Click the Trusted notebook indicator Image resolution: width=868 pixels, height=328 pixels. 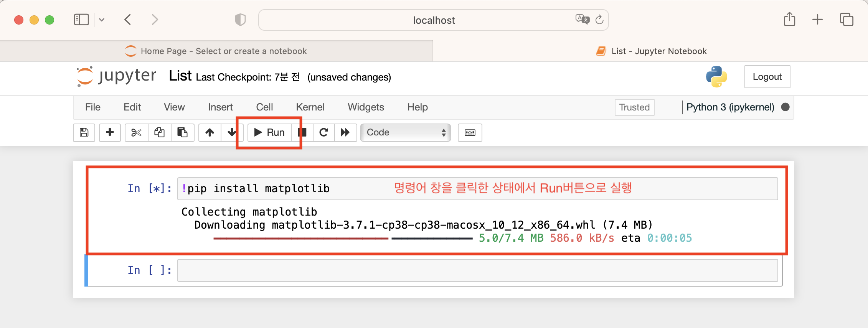click(x=634, y=107)
